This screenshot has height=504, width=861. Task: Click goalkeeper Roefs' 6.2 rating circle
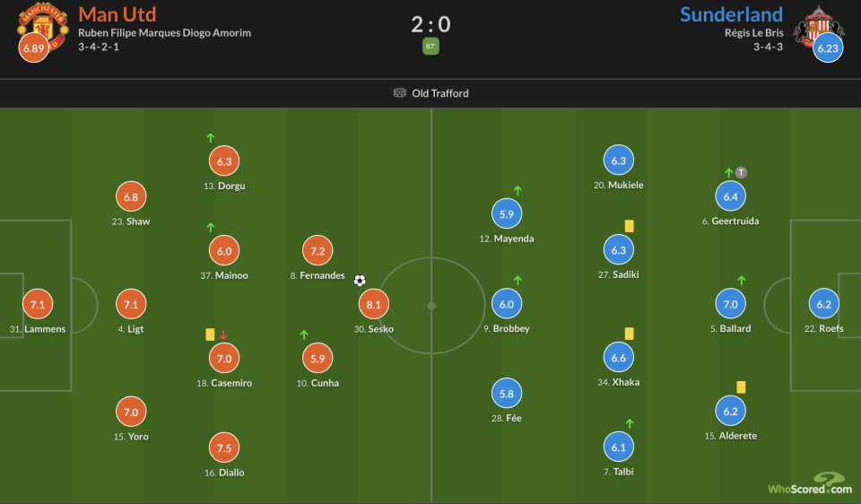coord(824,305)
